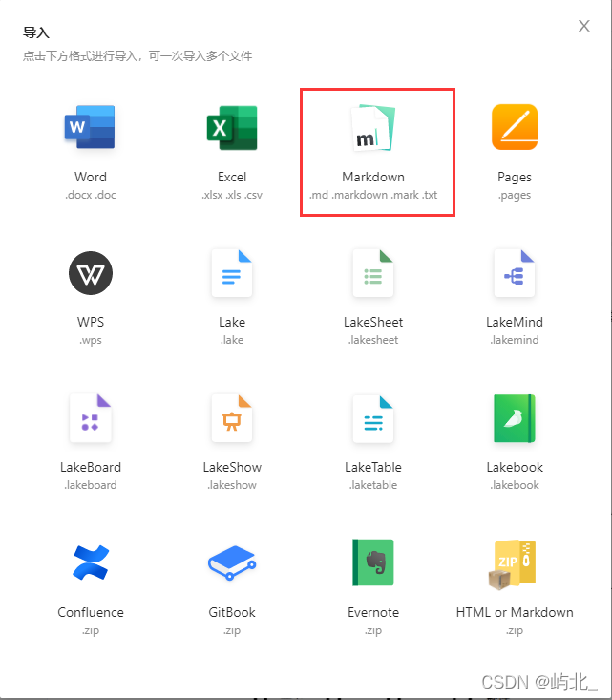
Task: Click the LakeSheet file icon
Action: [373, 273]
